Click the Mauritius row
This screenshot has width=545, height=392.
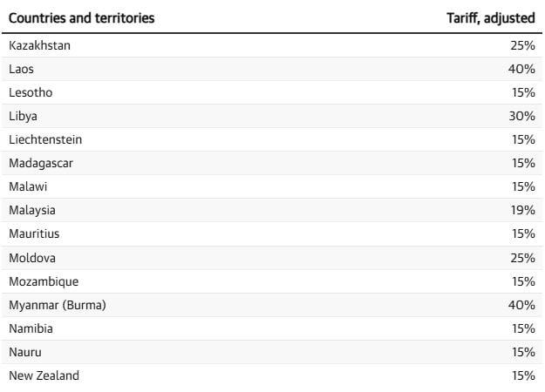coord(34,233)
